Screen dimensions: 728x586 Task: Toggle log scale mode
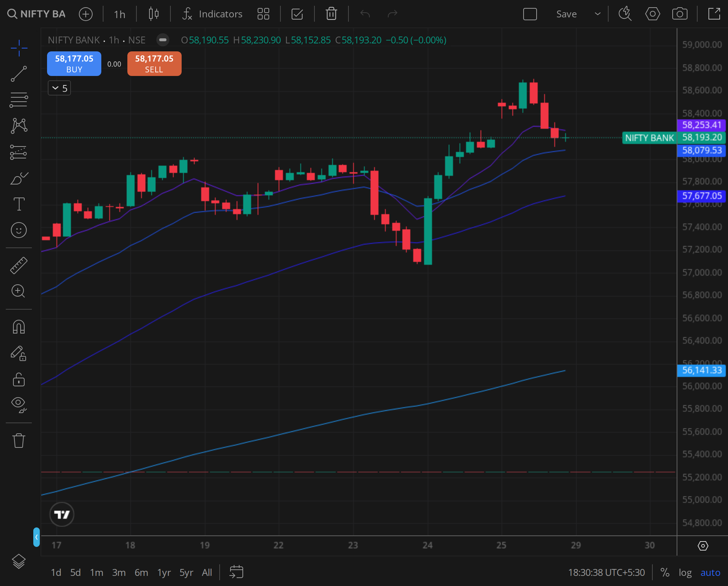coord(685,573)
